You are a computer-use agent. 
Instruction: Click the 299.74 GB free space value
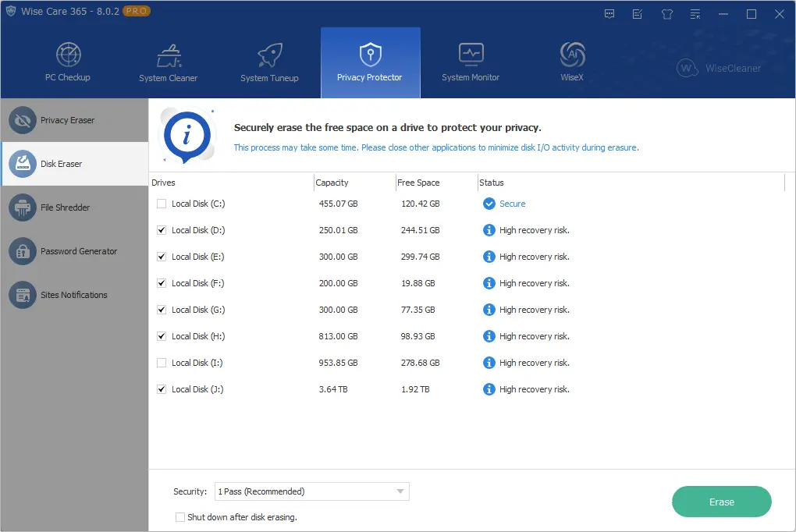[421, 257]
